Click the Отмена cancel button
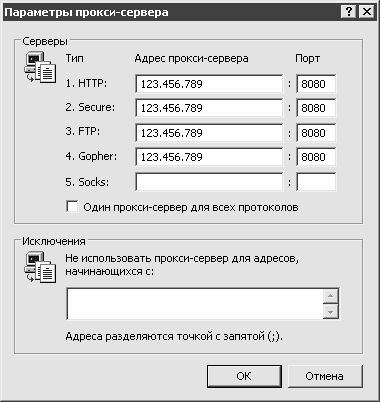The width and height of the screenshot is (380, 402). tap(324, 376)
